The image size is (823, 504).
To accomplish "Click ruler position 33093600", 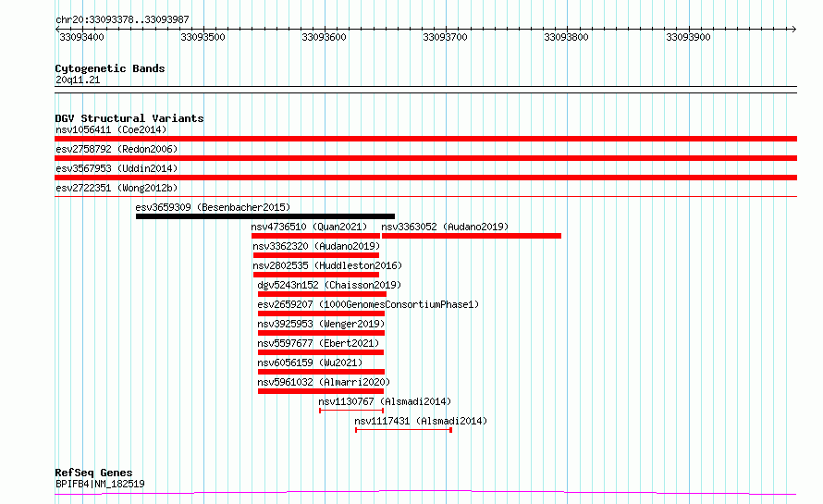I will (324, 37).
